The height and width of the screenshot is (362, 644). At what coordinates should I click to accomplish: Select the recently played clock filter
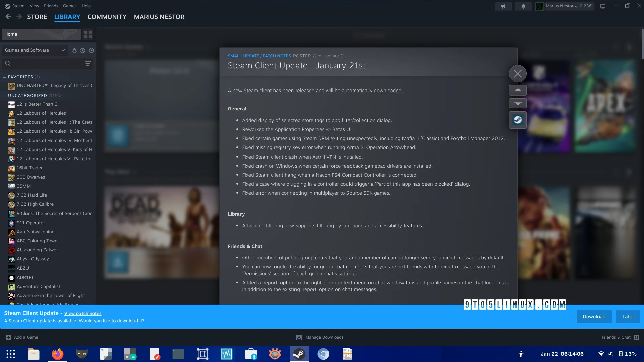click(x=83, y=50)
